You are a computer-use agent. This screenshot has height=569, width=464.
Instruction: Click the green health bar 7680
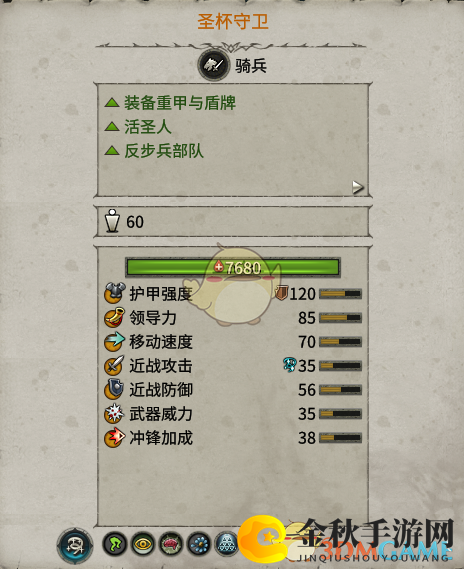point(233,267)
